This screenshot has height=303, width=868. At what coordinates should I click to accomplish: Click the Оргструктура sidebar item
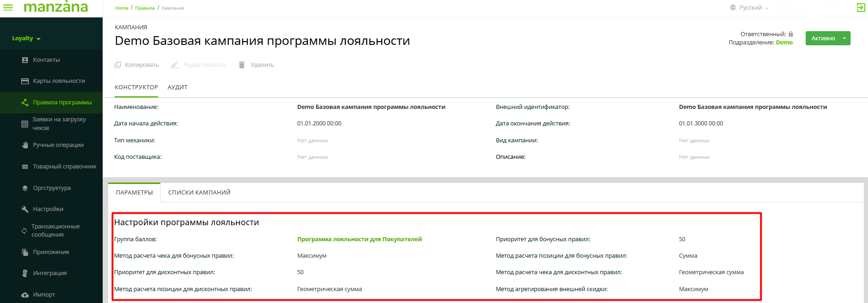(51, 188)
